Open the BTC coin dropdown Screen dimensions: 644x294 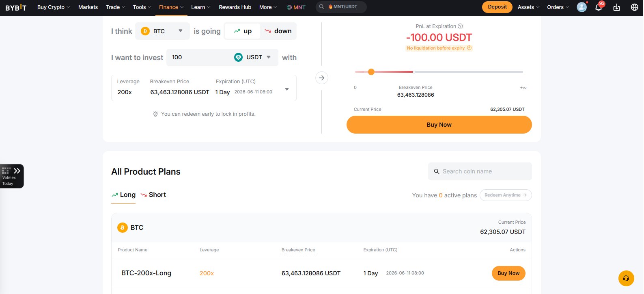pyautogui.click(x=162, y=31)
